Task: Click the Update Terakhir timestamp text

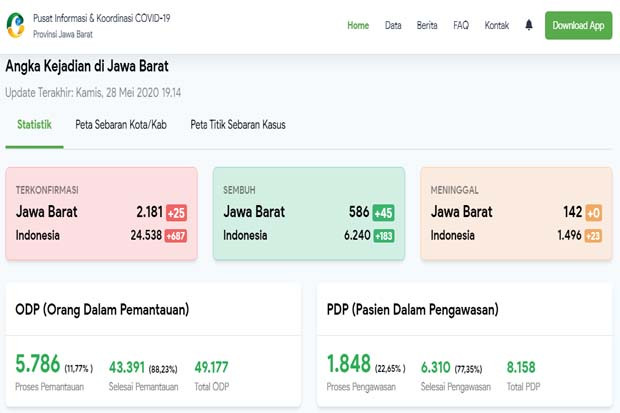Action: click(93, 93)
